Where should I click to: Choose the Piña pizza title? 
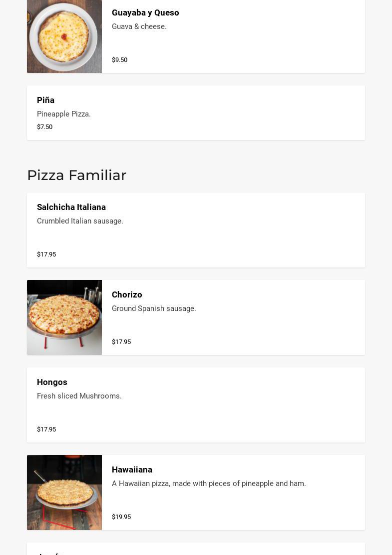(45, 100)
